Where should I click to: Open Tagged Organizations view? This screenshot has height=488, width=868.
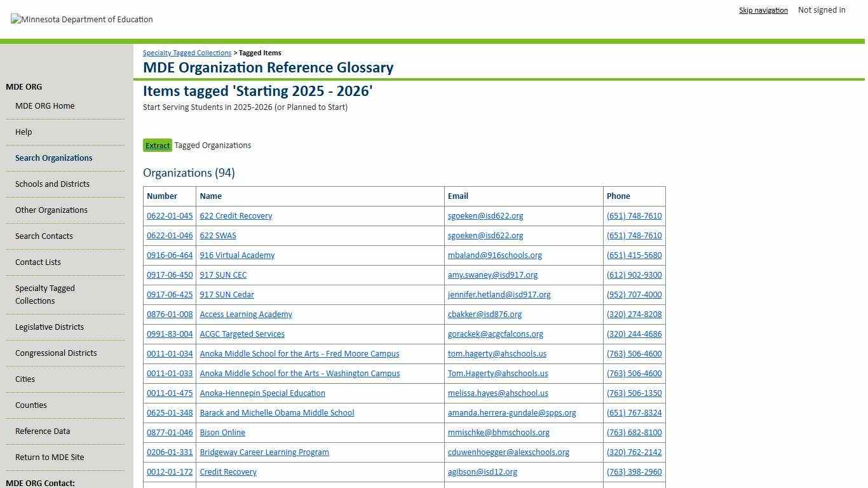[x=213, y=146]
